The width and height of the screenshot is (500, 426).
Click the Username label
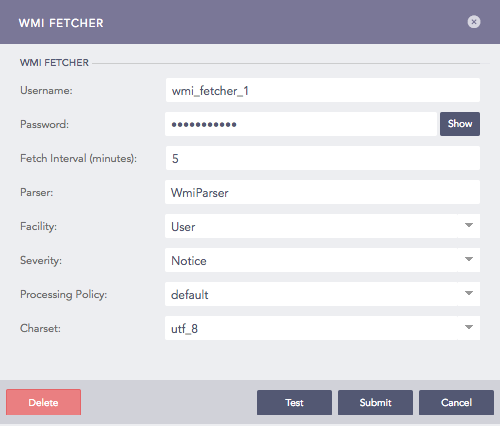(x=46, y=90)
